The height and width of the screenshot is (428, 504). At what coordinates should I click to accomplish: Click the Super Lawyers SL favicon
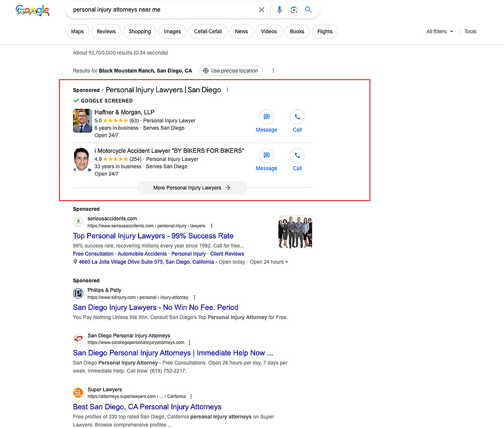point(78,393)
